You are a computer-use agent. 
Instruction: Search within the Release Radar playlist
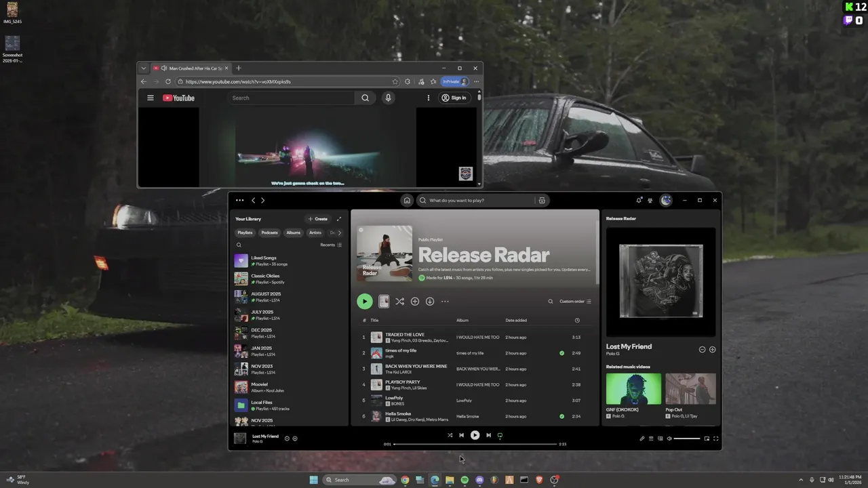(x=551, y=302)
